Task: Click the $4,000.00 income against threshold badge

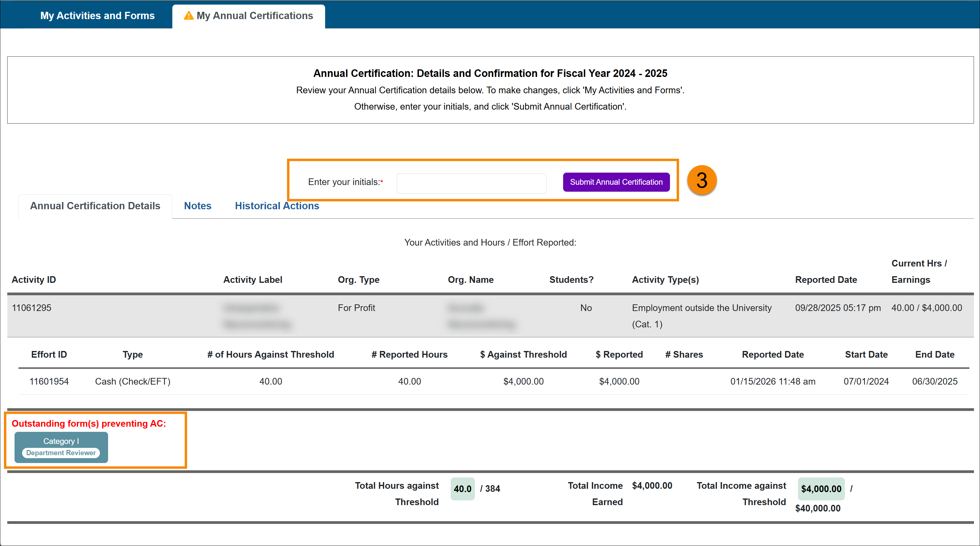Action: [x=820, y=489]
